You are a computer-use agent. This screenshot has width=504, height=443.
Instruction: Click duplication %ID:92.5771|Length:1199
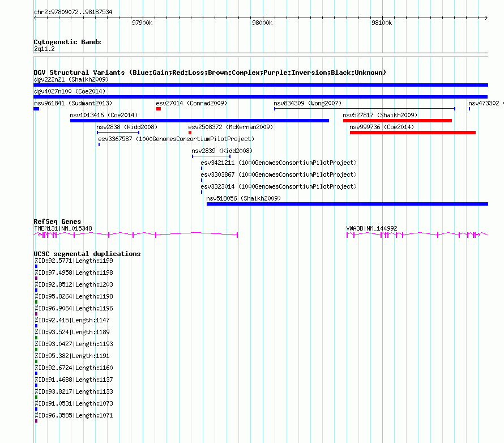tap(74, 261)
